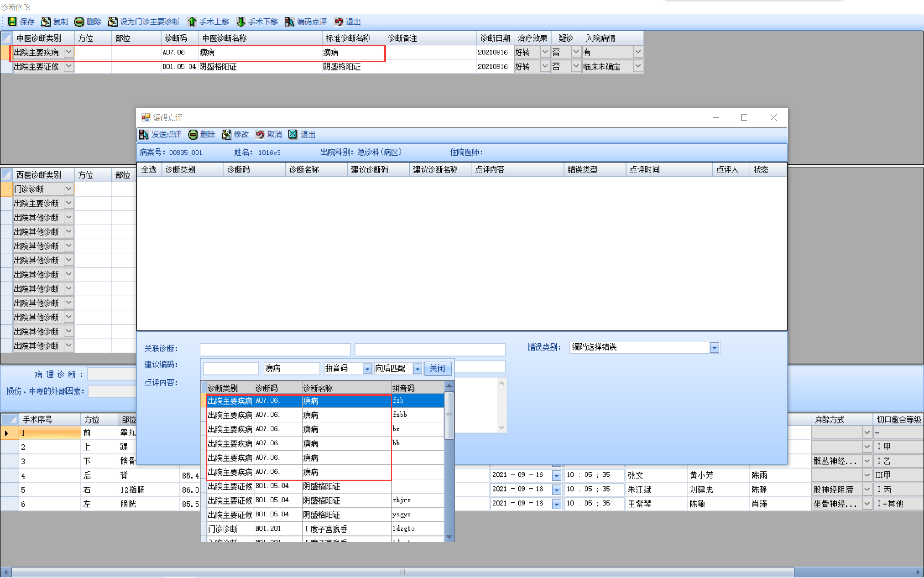This screenshot has width=924, height=578.
Task: Click 取消 icon in coding review dialog
Action: pyautogui.click(x=260, y=134)
